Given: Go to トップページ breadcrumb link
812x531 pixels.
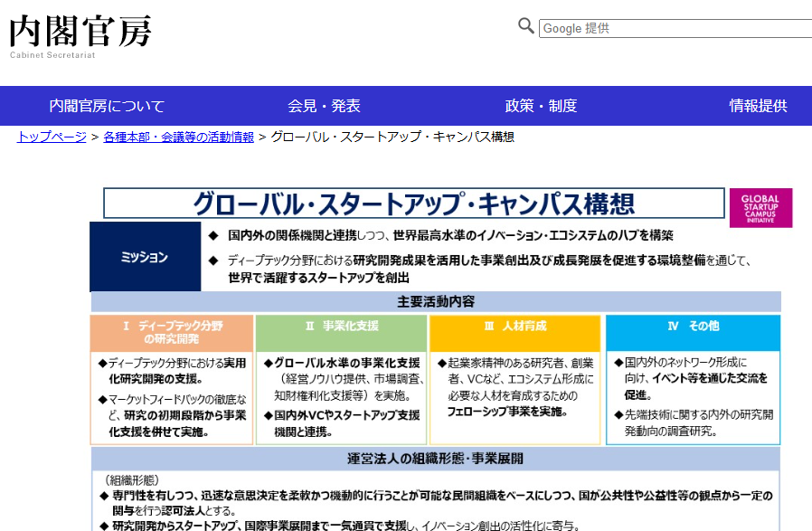Looking at the screenshot, I should click(x=52, y=137).
